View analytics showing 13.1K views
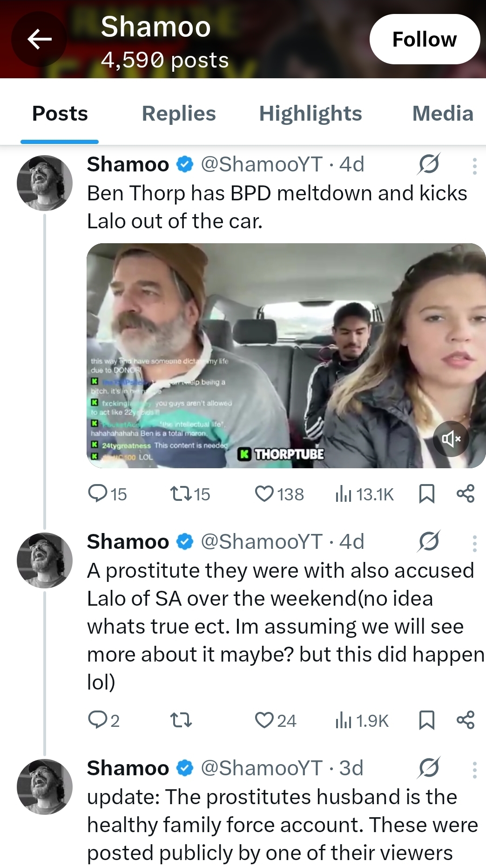The height and width of the screenshot is (868, 486). [x=364, y=494]
